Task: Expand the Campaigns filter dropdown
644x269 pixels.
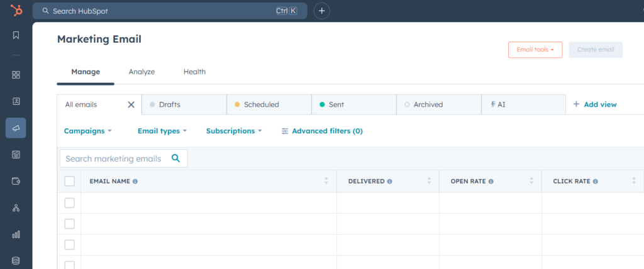Action: pyautogui.click(x=87, y=131)
